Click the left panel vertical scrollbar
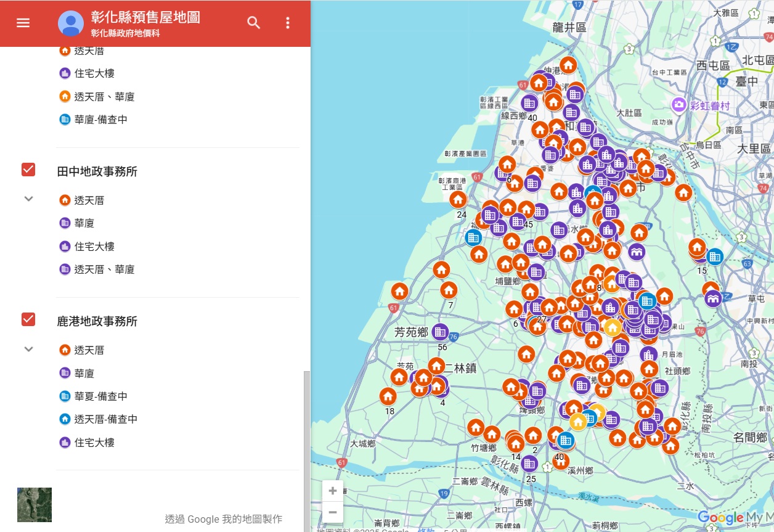The width and height of the screenshot is (774, 532). pyautogui.click(x=306, y=450)
